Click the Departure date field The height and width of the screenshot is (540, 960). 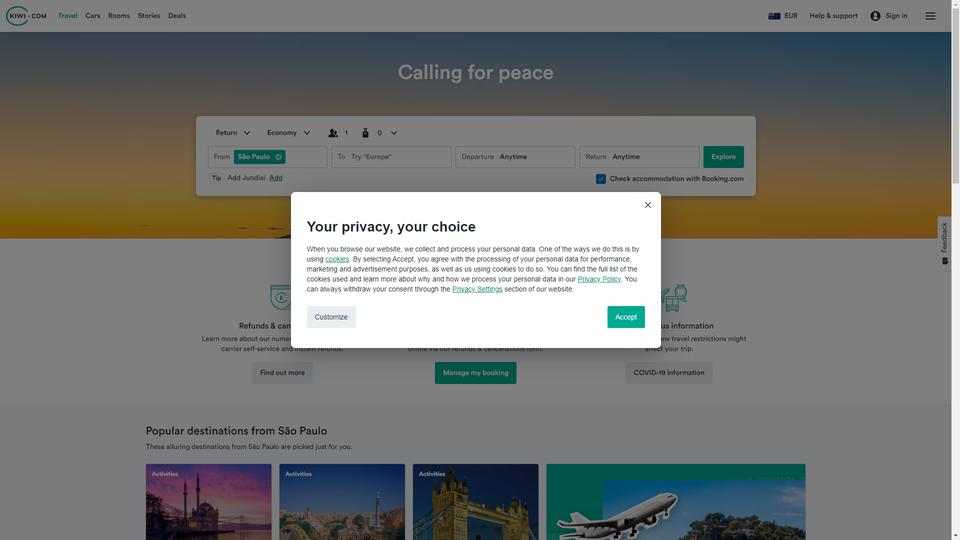tap(515, 157)
